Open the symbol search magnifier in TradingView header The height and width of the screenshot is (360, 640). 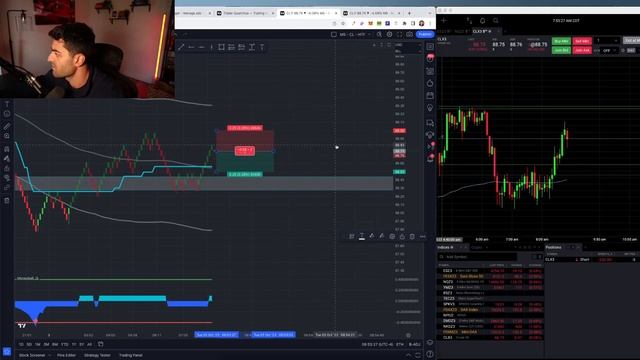coord(379,34)
